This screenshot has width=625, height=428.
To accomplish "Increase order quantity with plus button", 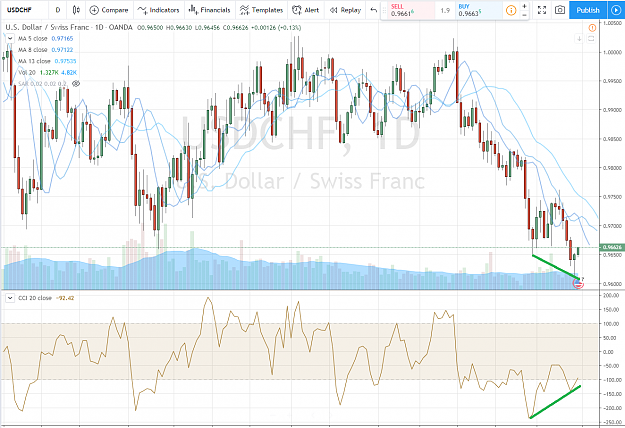I will [x=524, y=6].
